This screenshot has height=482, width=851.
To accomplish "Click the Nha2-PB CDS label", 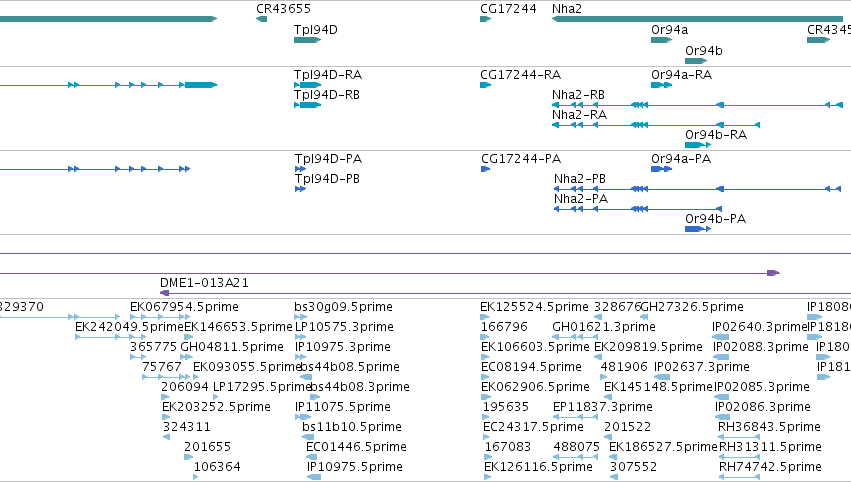I will [580, 179].
